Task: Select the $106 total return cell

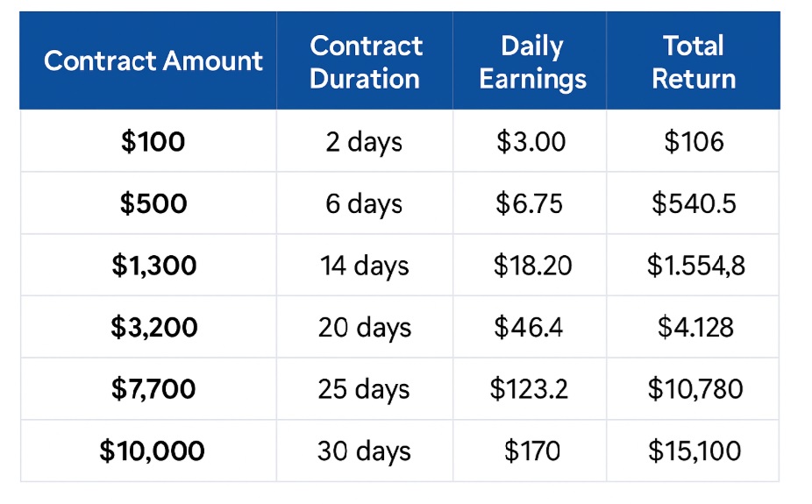Action: click(694, 141)
